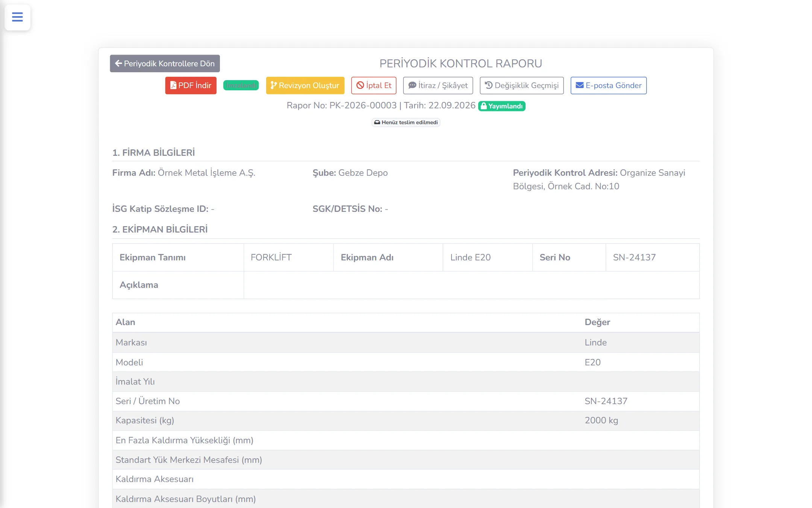Click the SN-24137 Seri No cell
Screen dimensions: 812x508
[x=652, y=257]
